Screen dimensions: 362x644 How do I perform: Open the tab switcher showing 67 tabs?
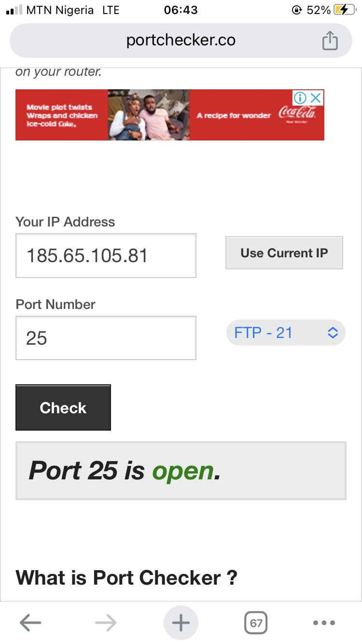tap(256, 623)
